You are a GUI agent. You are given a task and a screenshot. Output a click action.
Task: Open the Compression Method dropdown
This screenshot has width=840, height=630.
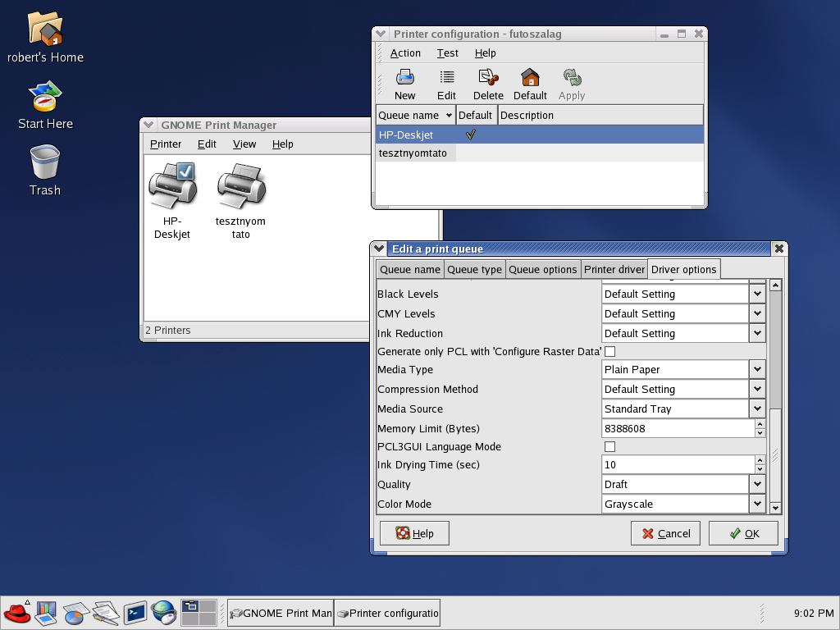757,389
